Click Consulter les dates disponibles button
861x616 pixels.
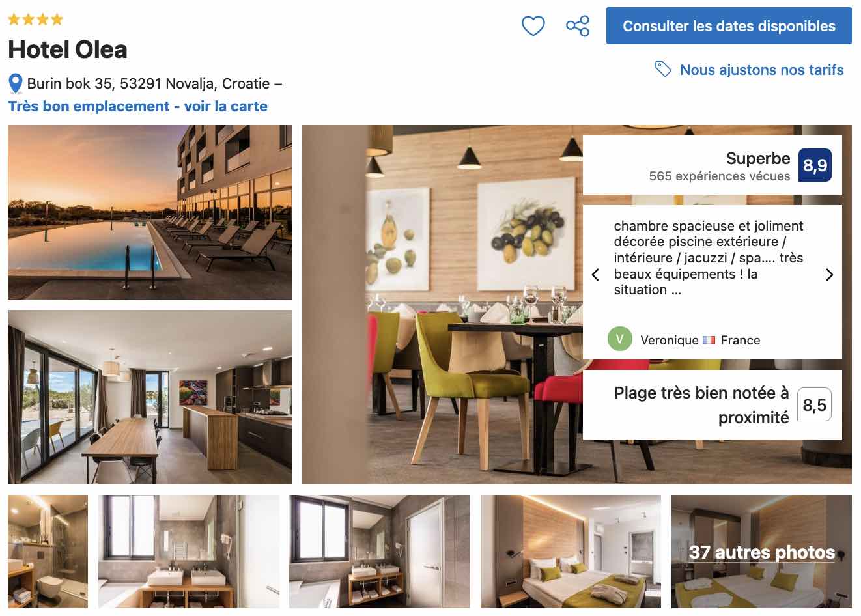tap(729, 26)
